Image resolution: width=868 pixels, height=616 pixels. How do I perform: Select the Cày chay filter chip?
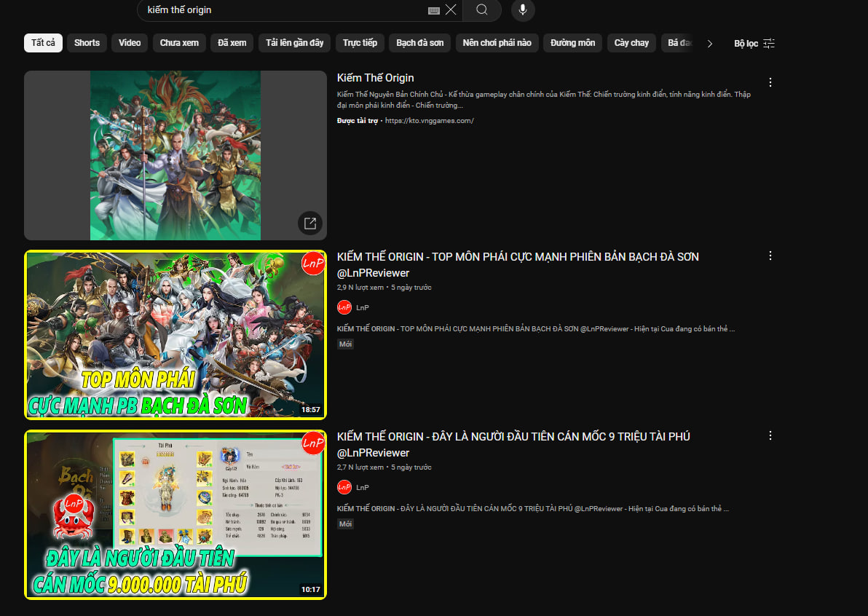[631, 43]
